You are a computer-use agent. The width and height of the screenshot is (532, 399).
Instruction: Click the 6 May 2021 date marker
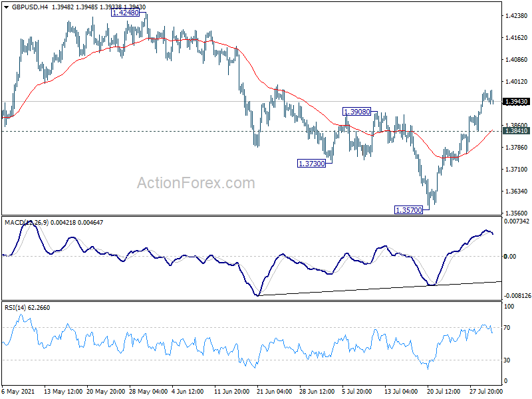[18, 391]
